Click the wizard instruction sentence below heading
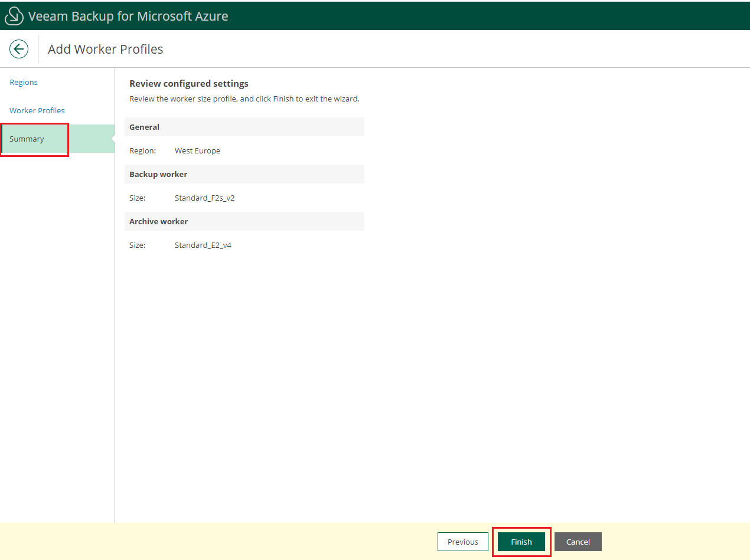The height and width of the screenshot is (560, 750). pyautogui.click(x=244, y=99)
